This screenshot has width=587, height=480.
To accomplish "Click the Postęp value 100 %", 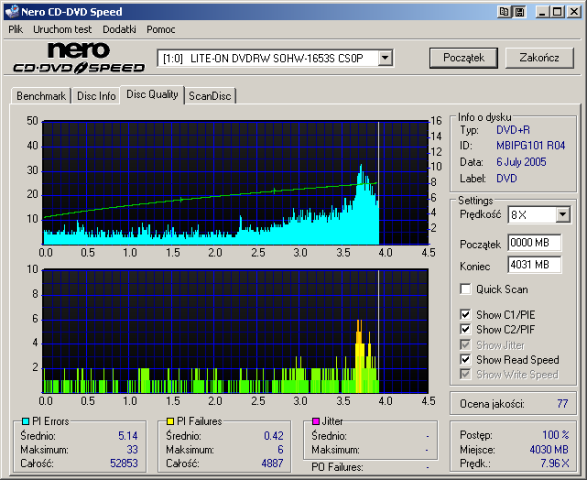I will tap(556, 435).
